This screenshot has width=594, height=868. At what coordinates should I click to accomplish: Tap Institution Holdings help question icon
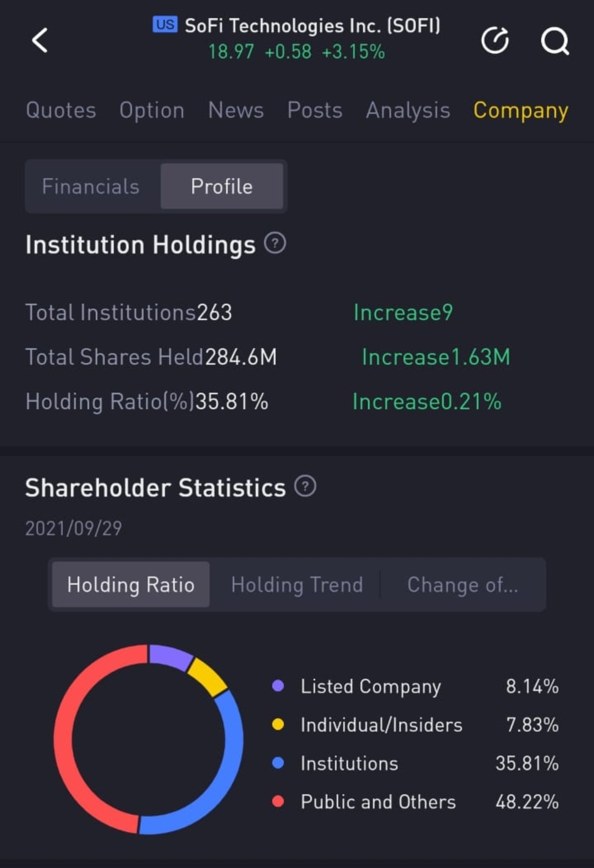click(x=275, y=243)
